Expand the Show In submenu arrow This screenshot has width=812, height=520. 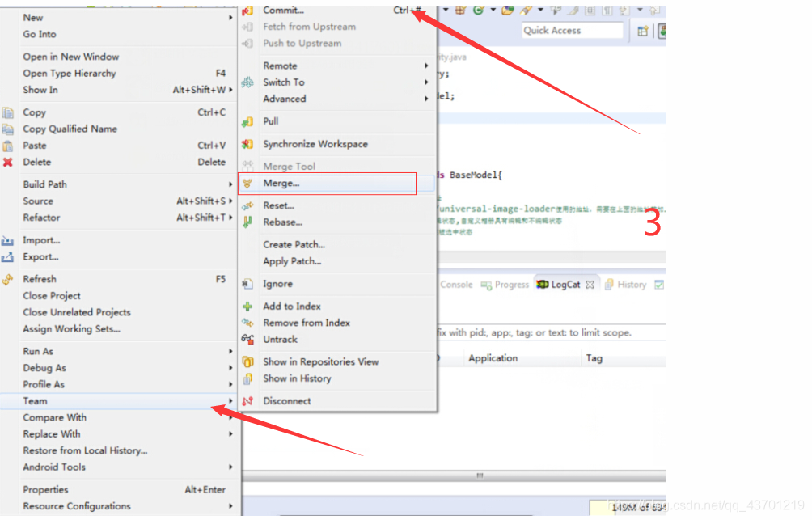pos(230,90)
